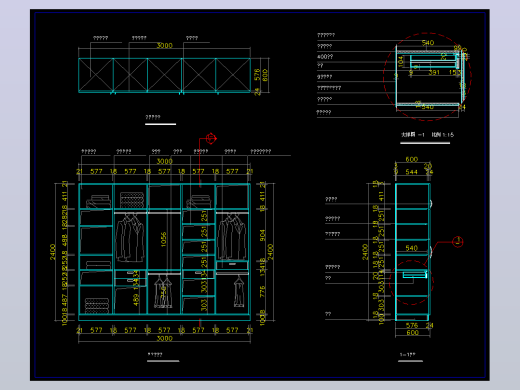Click the 400?? annotation label
This screenshot has width=520, height=390.
325,57
